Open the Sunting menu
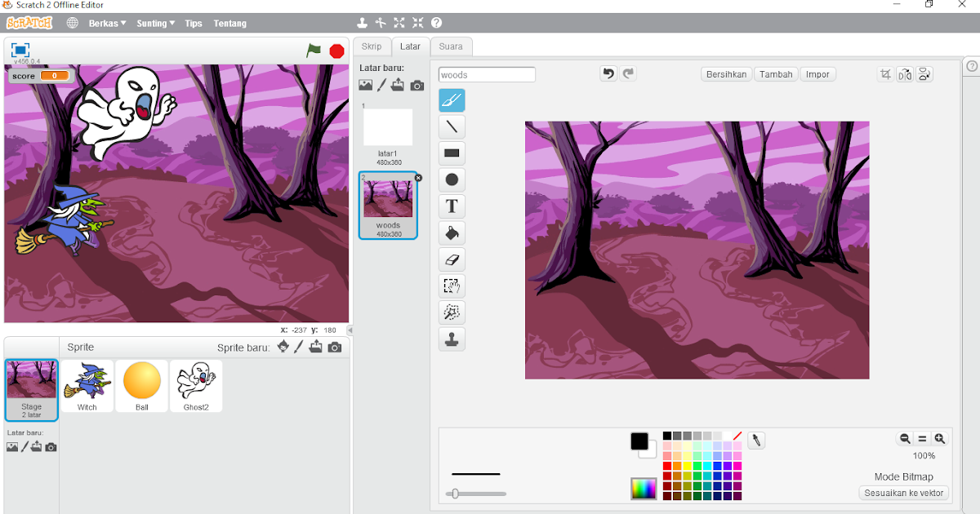The width and height of the screenshot is (980, 514). [155, 23]
